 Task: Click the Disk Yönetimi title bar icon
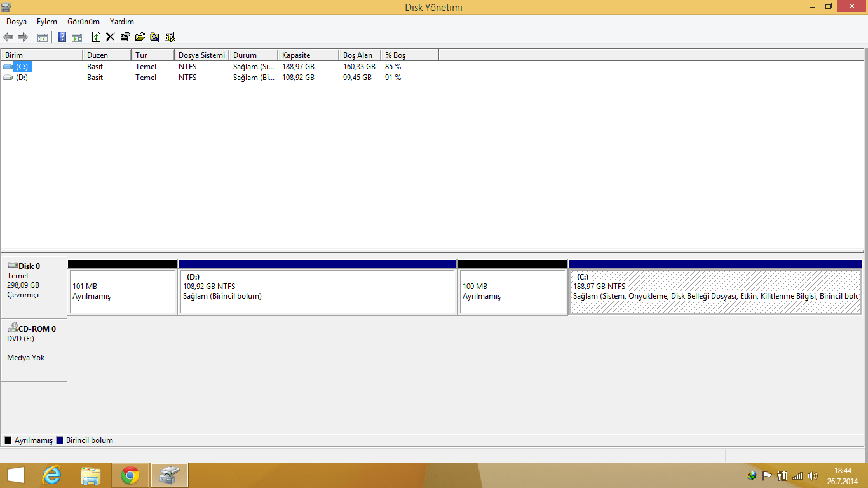[x=7, y=7]
